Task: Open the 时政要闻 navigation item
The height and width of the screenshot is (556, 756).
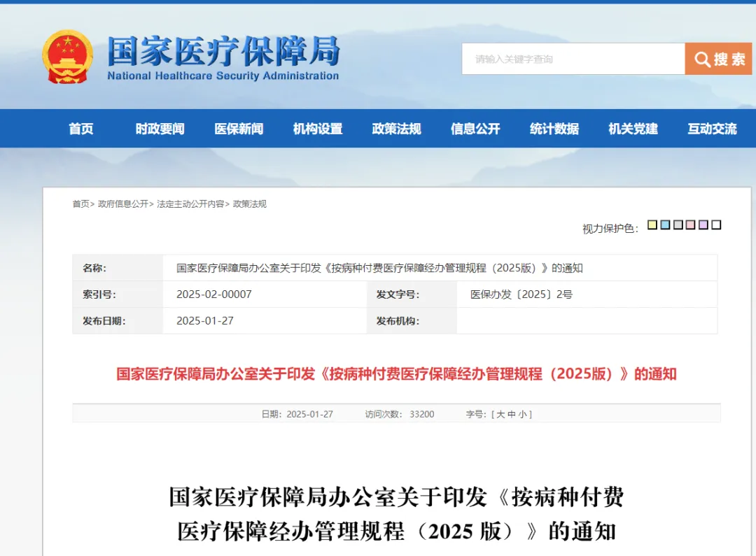Action: 160,129
